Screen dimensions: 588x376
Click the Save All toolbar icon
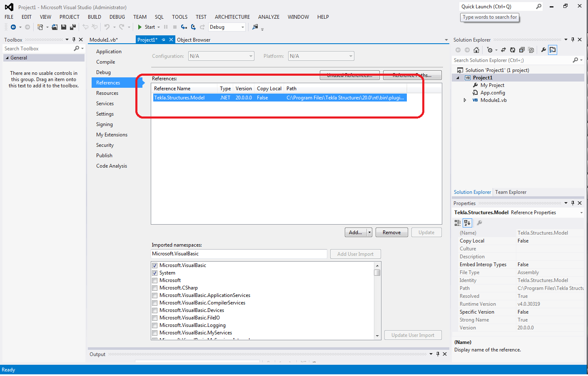point(73,27)
